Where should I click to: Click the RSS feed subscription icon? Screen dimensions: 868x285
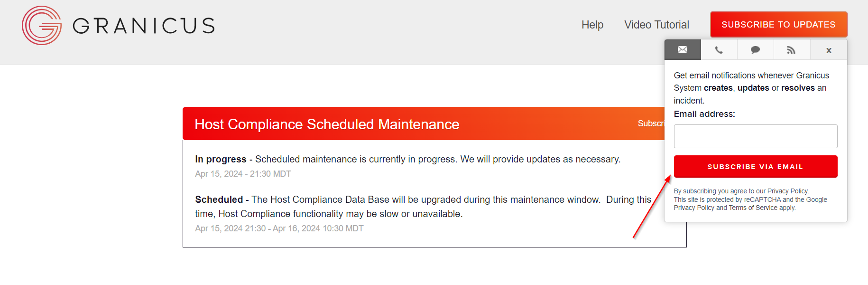[x=791, y=49]
